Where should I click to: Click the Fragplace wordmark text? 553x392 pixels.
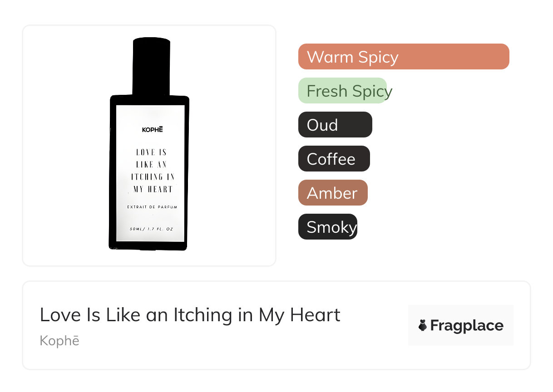[467, 325]
